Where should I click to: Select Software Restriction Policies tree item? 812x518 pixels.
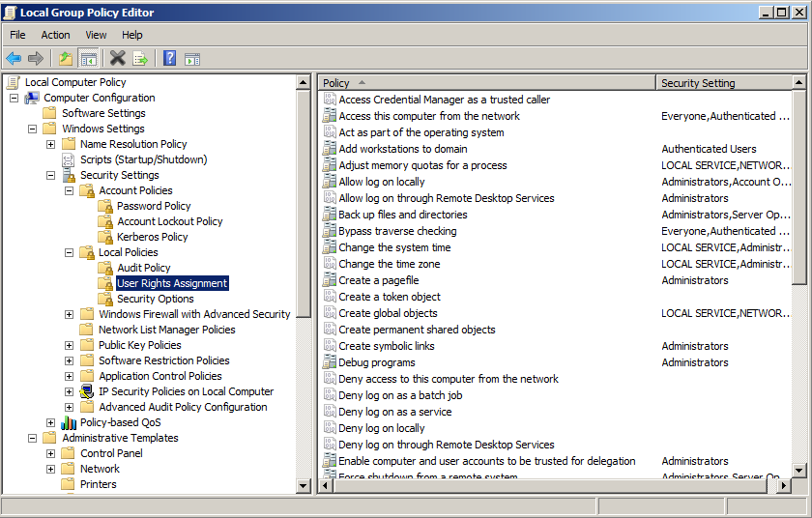(164, 360)
